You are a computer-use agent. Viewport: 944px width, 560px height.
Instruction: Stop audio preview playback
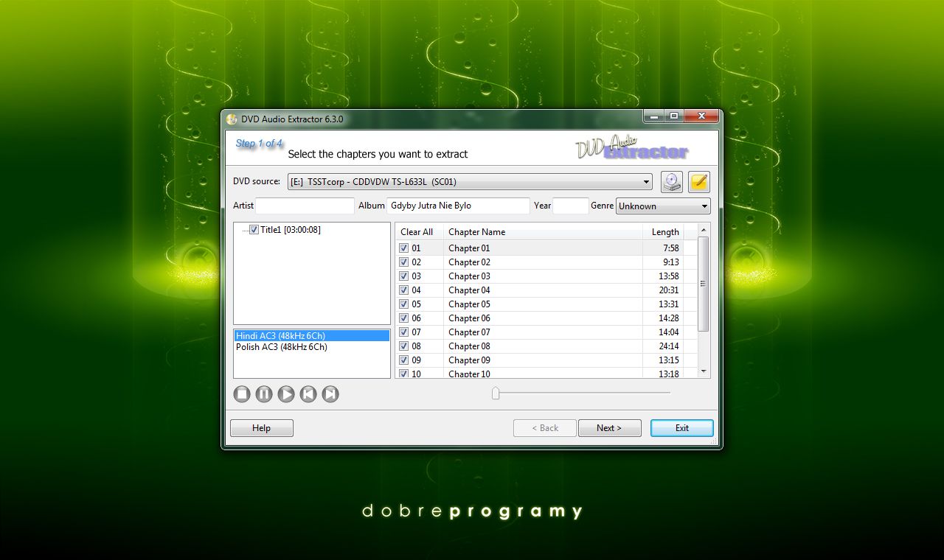(x=242, y=394)
